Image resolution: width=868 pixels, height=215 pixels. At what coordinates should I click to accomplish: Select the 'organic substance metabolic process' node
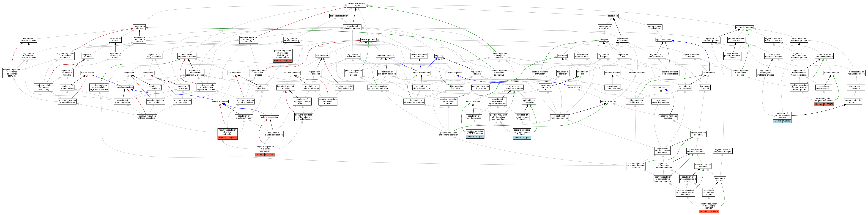coord(773,39)
